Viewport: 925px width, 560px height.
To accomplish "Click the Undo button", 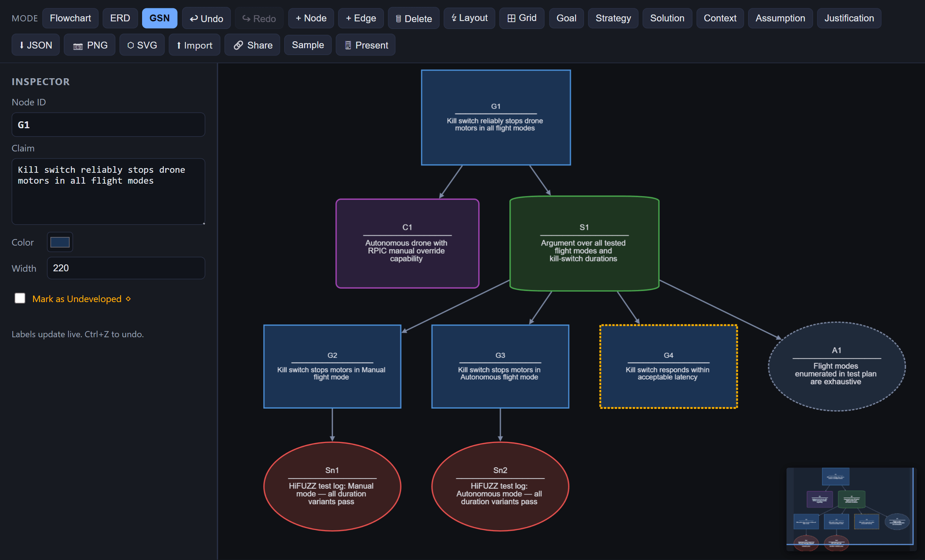I will (x=206, y=18).
